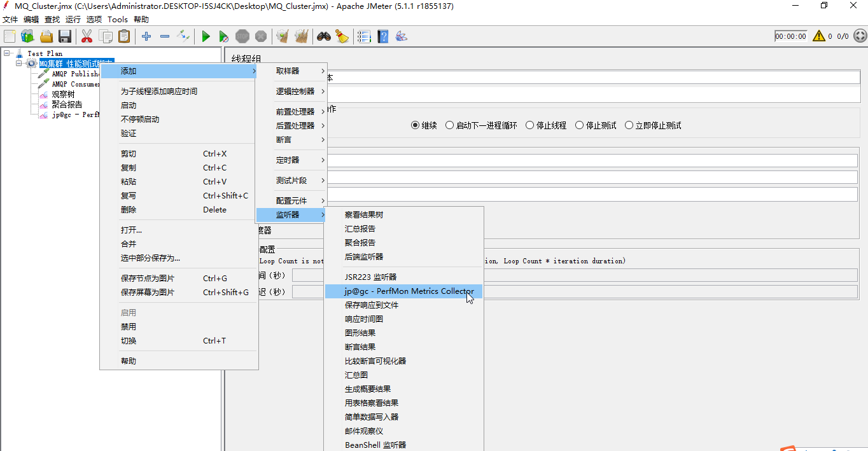Click the Copy toolbar icon
868x451 pixels.
(106, 36)
